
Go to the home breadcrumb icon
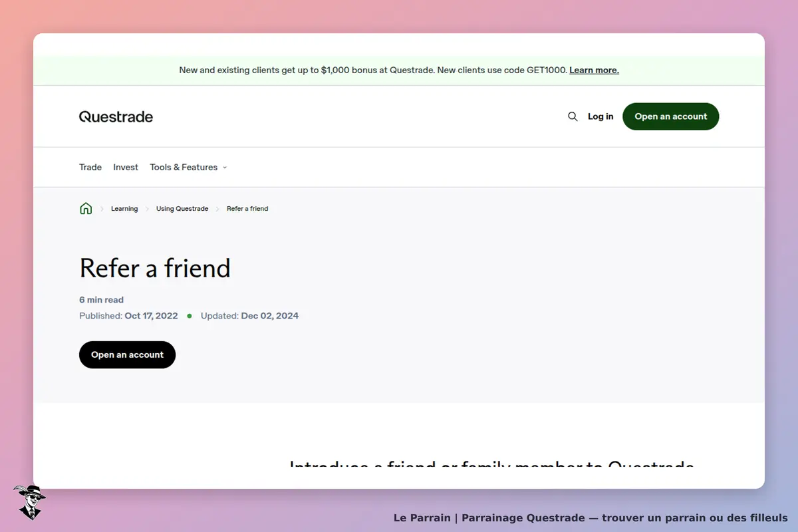(86, 209)
